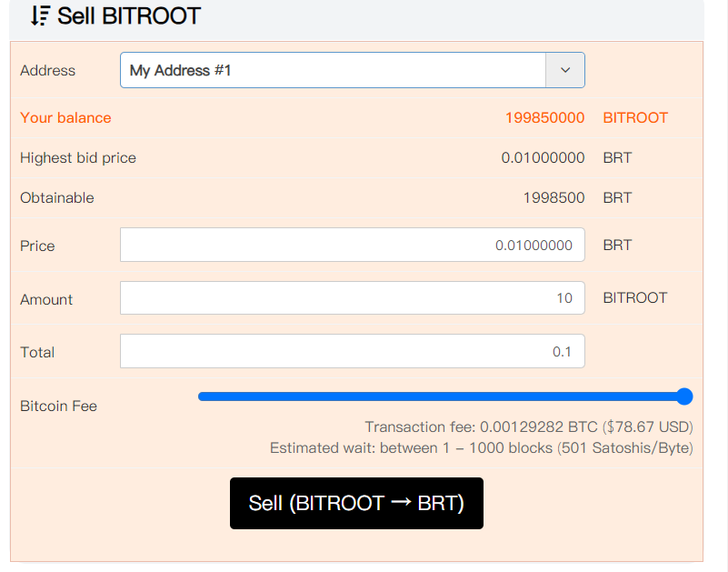The height and width of the screenshot is (572, 728).
Task: Click the Transaction fee BTC text
Action: 528,426
